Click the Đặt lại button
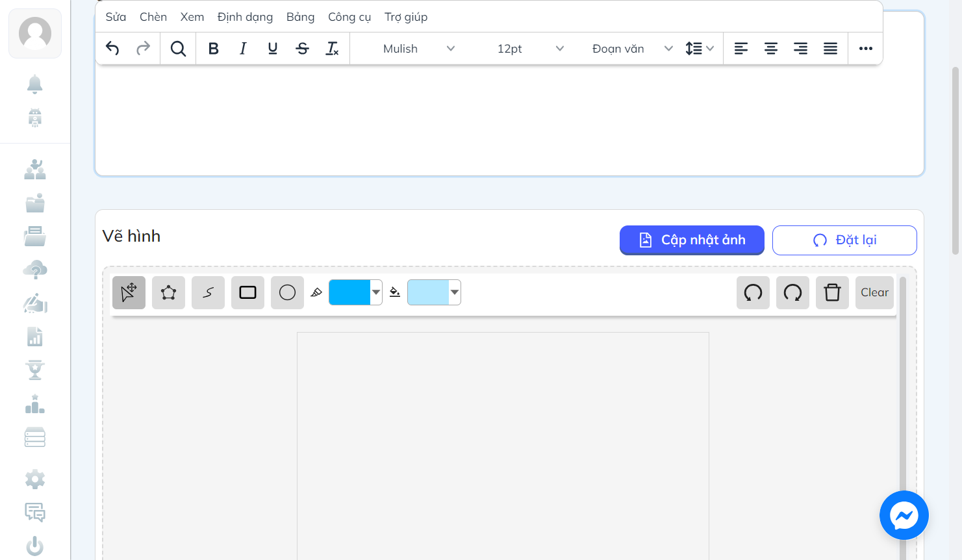Viewport: 962px width, 560px height. point(844,240)
